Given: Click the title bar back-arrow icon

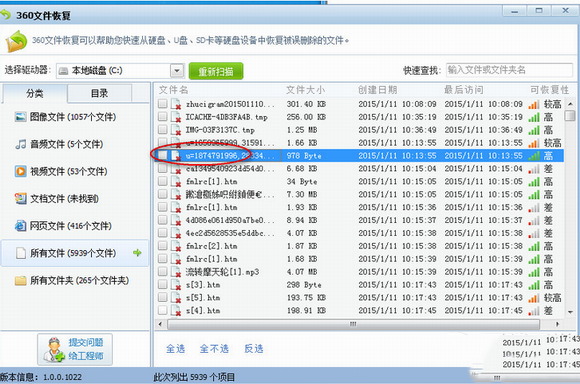Looking at the screenshot, I should click(x=6, y=15).
